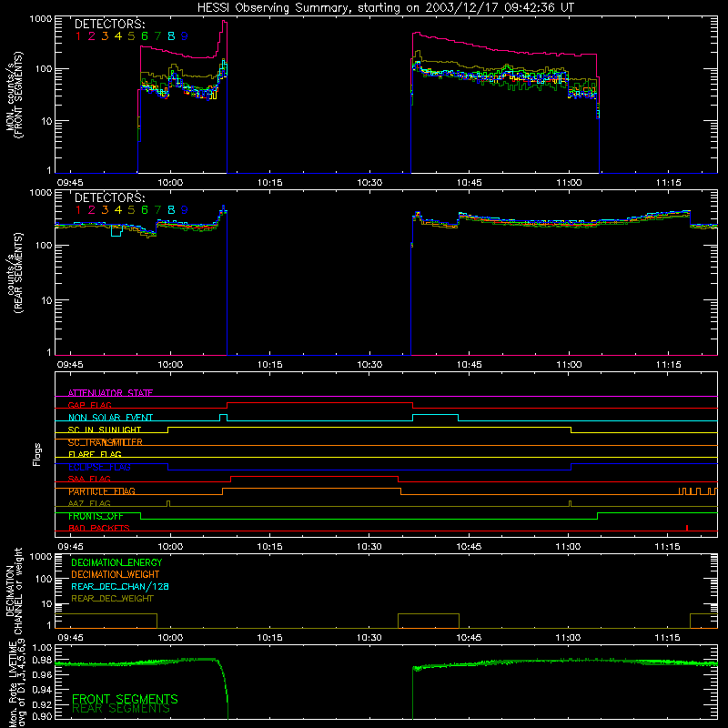
Task: Click the counts/s (FRONT SEGMENTS) axis title
Action: tap(14, 95)
